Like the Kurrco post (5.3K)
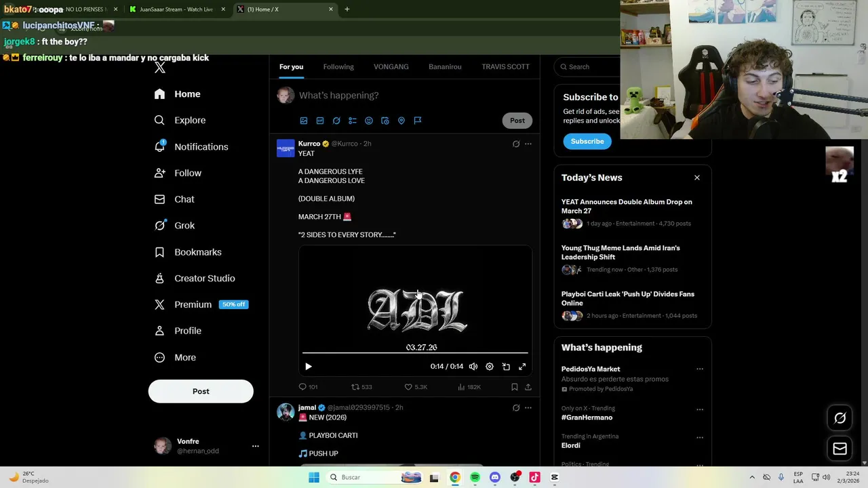Image resolution: width=868 pixels, height=488 pixels. (x=416, y=387)
